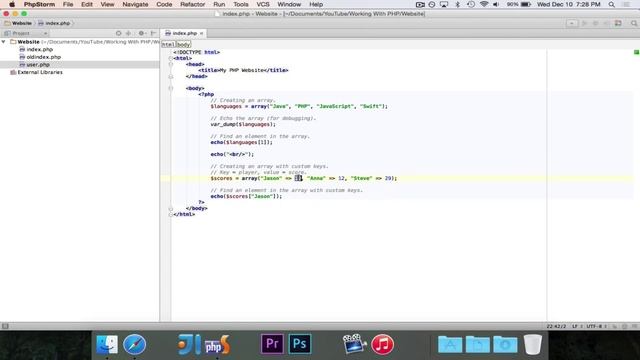Open the PhpStorm application menu
Image resolution: width=640 pixels, height=360 pixels.
click(x=39, y=4)
